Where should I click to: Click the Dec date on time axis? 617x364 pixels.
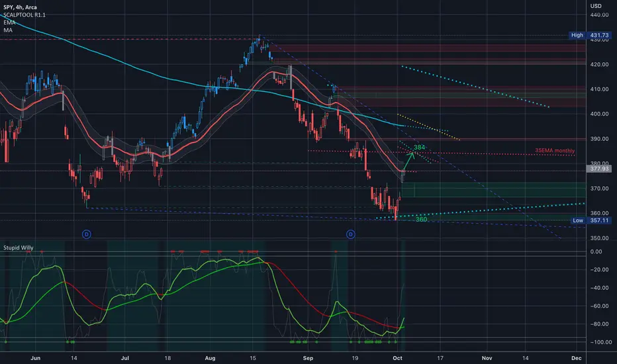pyautogui.click(x=577, y=357)
